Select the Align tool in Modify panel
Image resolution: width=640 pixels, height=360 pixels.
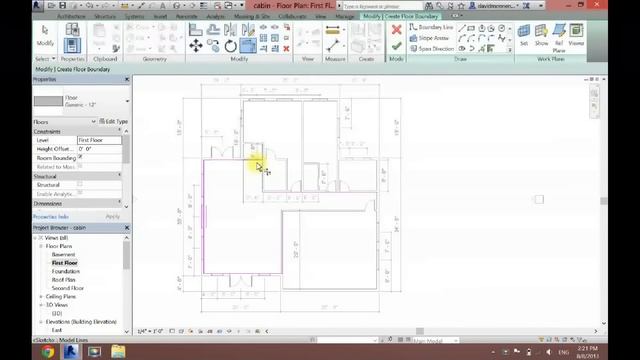point(196,30)
